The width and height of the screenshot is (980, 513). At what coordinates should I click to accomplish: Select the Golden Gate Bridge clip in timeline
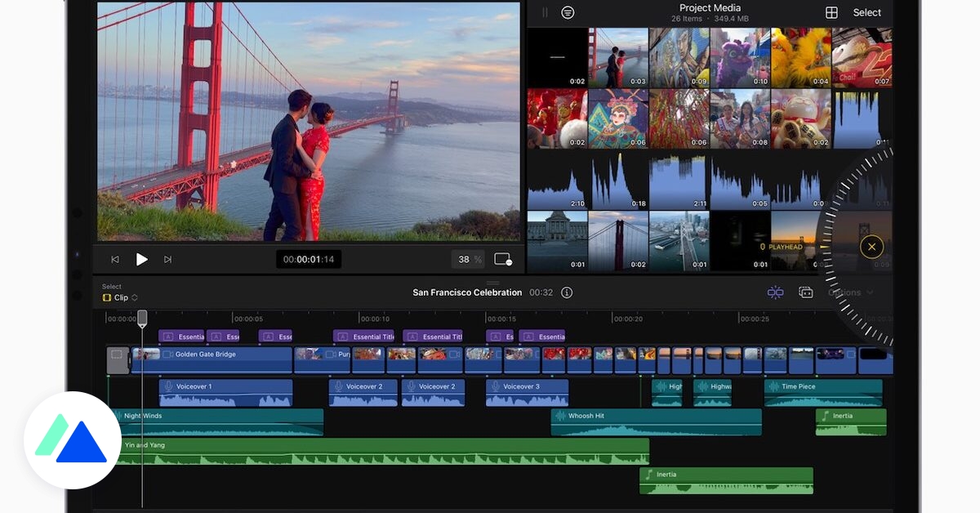point(212,357)
